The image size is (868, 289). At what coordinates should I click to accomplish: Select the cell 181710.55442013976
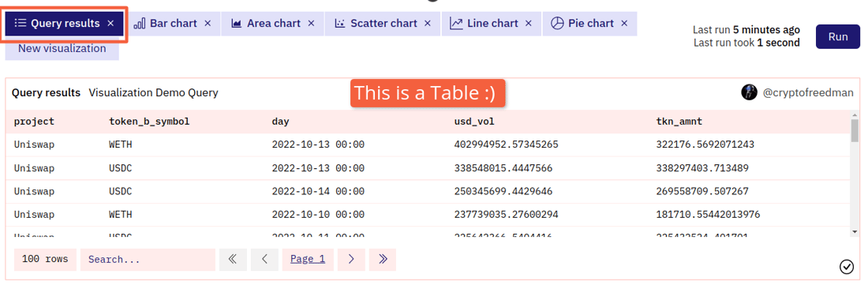point(708,214)
